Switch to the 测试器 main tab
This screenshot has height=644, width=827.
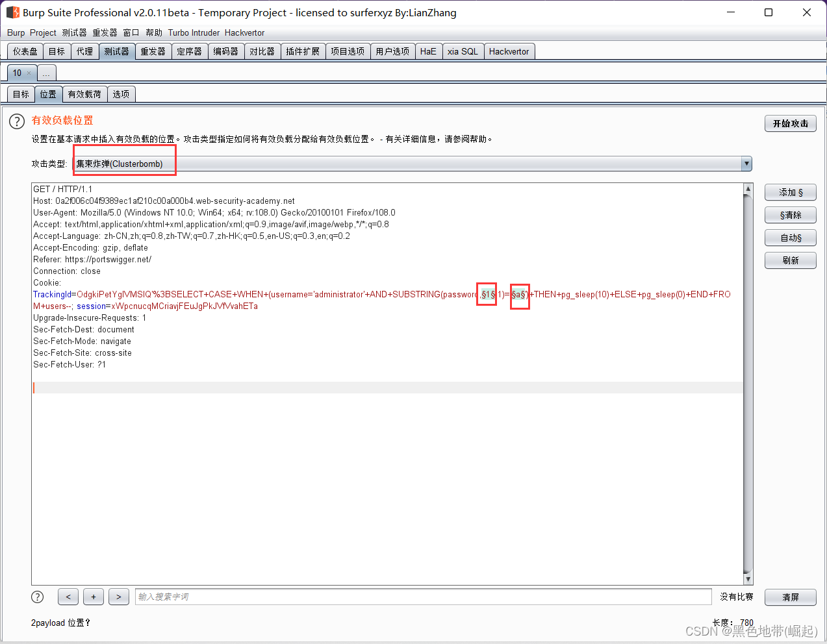(x=117, y=51)
